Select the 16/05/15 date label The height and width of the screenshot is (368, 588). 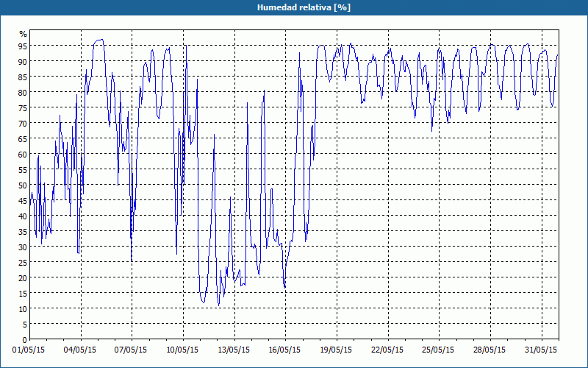[284, 350]
